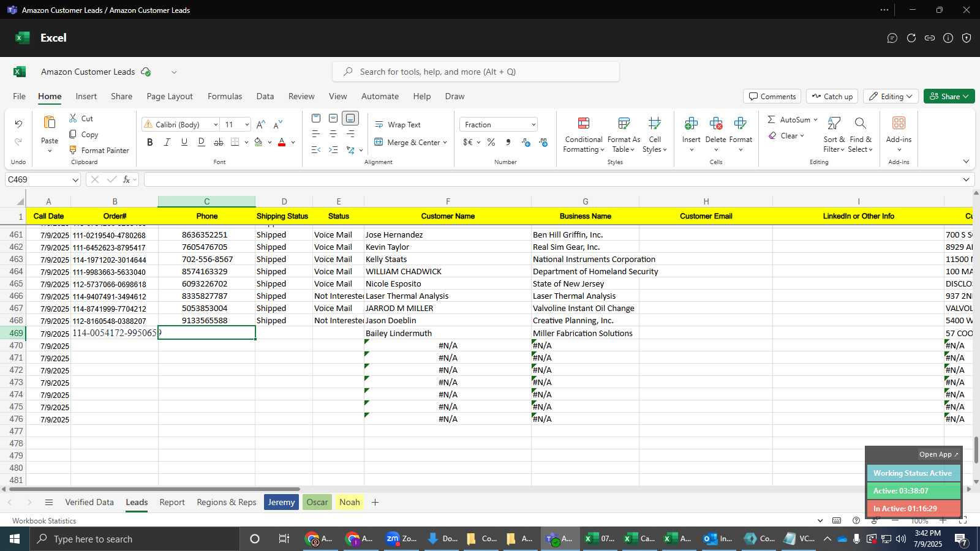Apply red font color
Image resolution: width=980 pixels, height=551 pixels.
[x=282, y=142]
